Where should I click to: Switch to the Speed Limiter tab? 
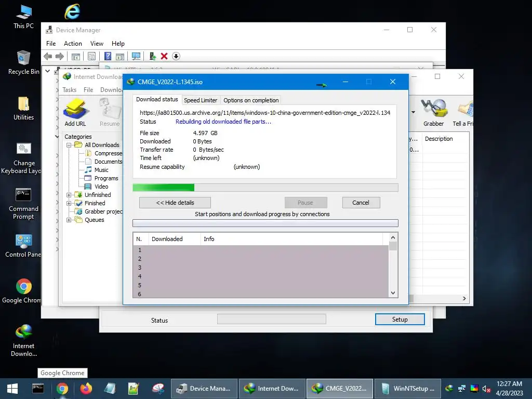click(201, 100)
